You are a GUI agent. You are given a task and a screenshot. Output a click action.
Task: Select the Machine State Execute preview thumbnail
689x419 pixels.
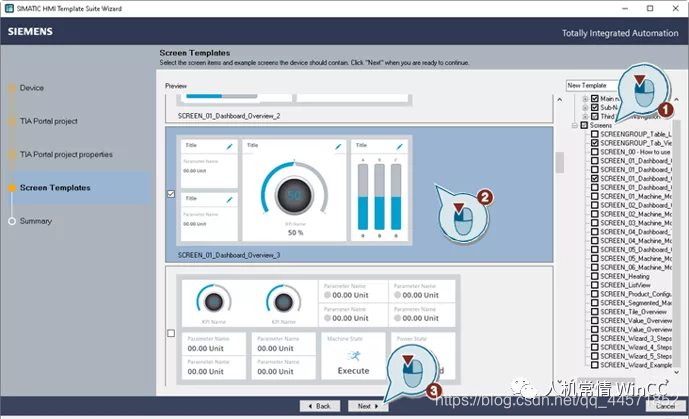(318, 329)
